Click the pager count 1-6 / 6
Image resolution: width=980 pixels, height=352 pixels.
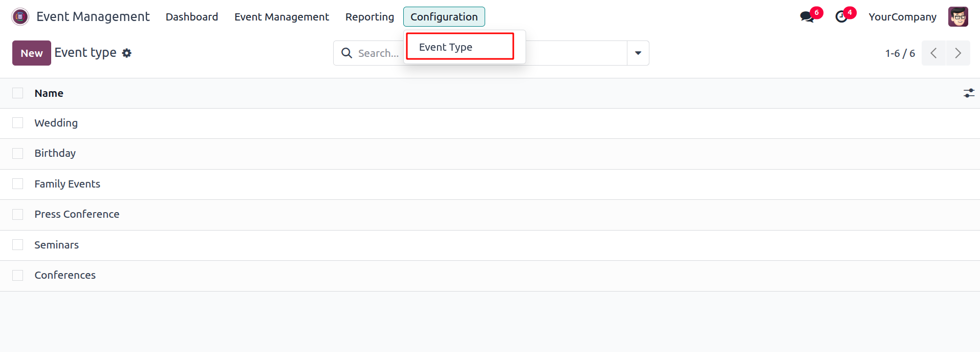pos(900,53)
